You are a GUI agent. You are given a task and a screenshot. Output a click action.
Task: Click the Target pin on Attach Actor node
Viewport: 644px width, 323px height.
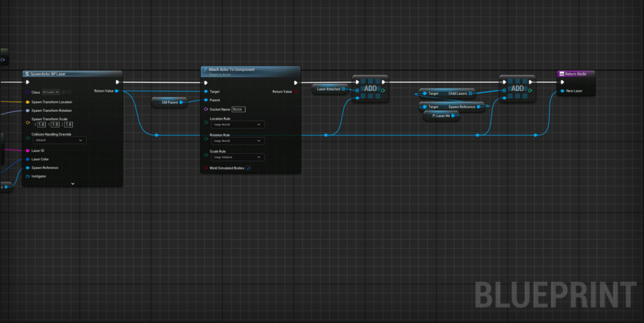click(206, 92)
